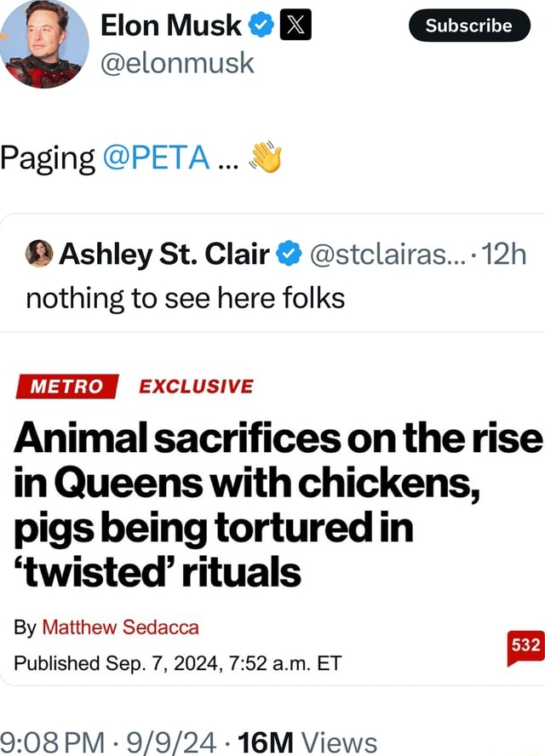Click the 12h timestamp on the quoted tweet
Screen dimensions: 545x756
[506, 252]
